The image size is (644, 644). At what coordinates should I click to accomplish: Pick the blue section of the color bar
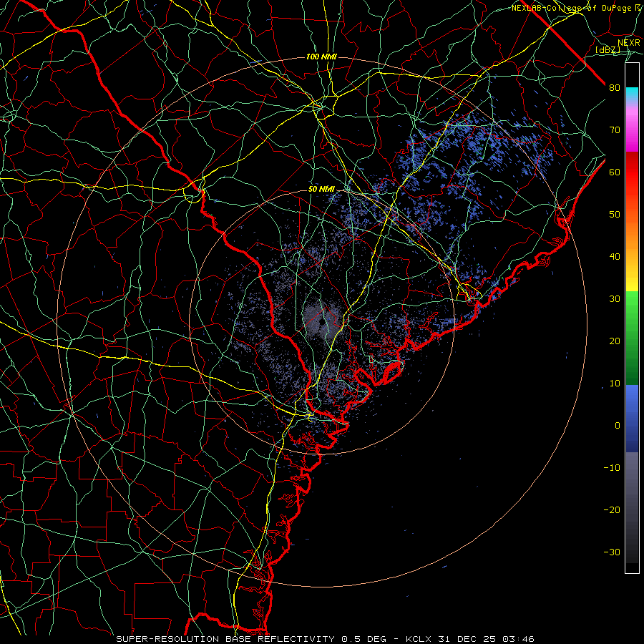click(x=632, y=419)
